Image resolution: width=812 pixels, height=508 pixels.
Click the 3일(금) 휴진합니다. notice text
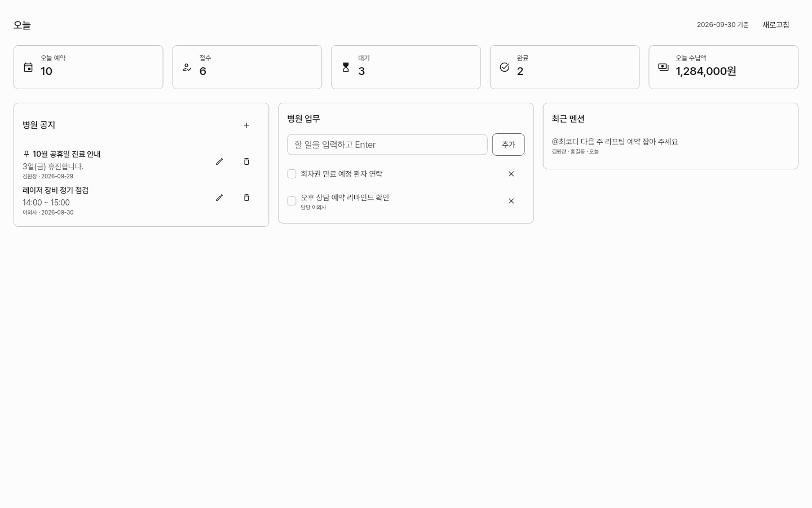click(x=53, y=167)
